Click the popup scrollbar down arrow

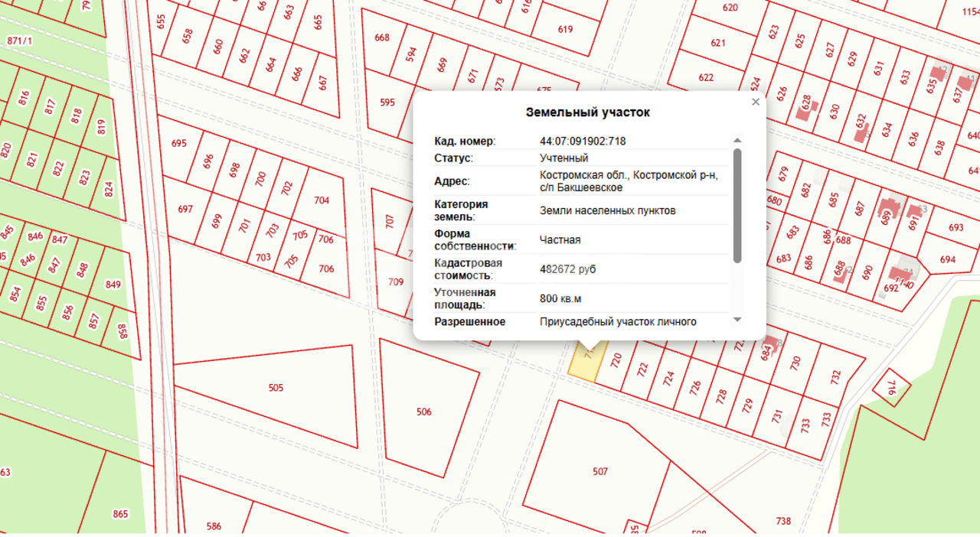[737, 320]
